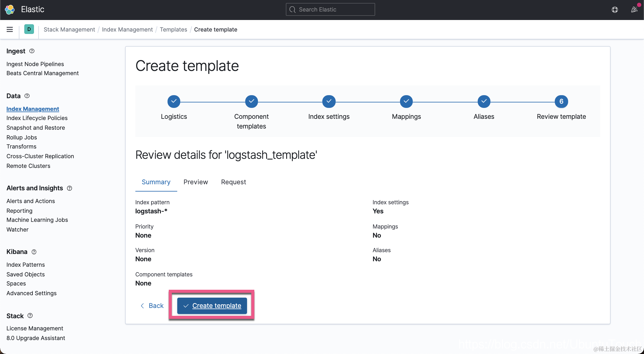644x354 pixels.
Task: Jump to Component templates step circle
Action: [251, 102]
